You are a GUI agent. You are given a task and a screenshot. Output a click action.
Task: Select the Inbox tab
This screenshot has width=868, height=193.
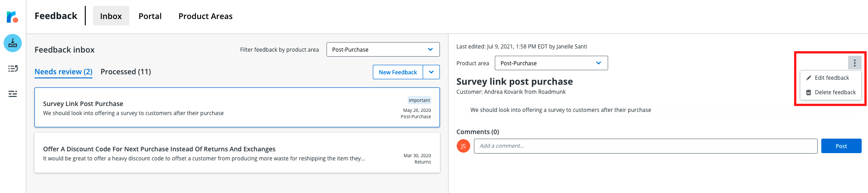(x=111, y=16)
